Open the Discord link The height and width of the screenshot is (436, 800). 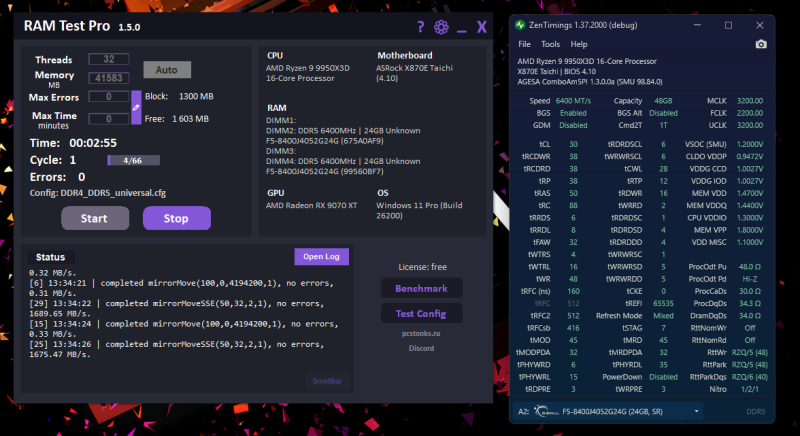click(421, 348)
